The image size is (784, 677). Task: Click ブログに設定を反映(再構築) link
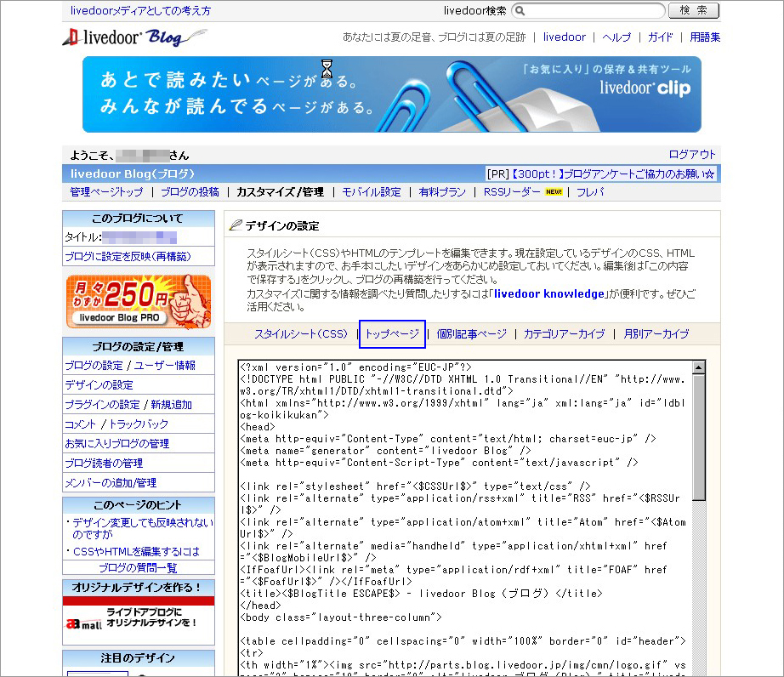pos(128,257)
